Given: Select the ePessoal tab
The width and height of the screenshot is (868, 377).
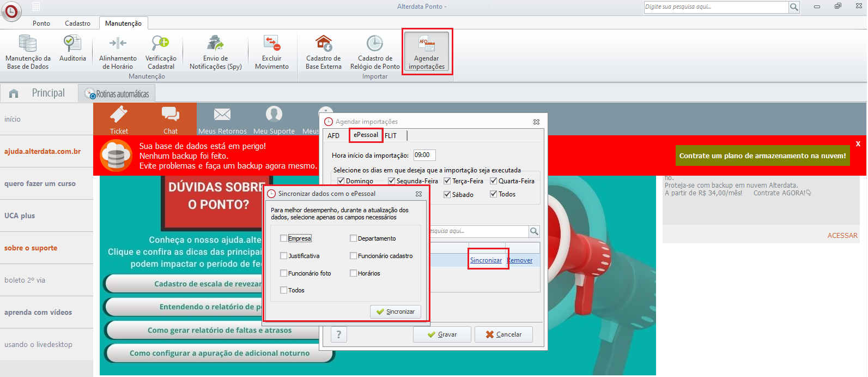Looking at the screenshot, I should point(366,135).
